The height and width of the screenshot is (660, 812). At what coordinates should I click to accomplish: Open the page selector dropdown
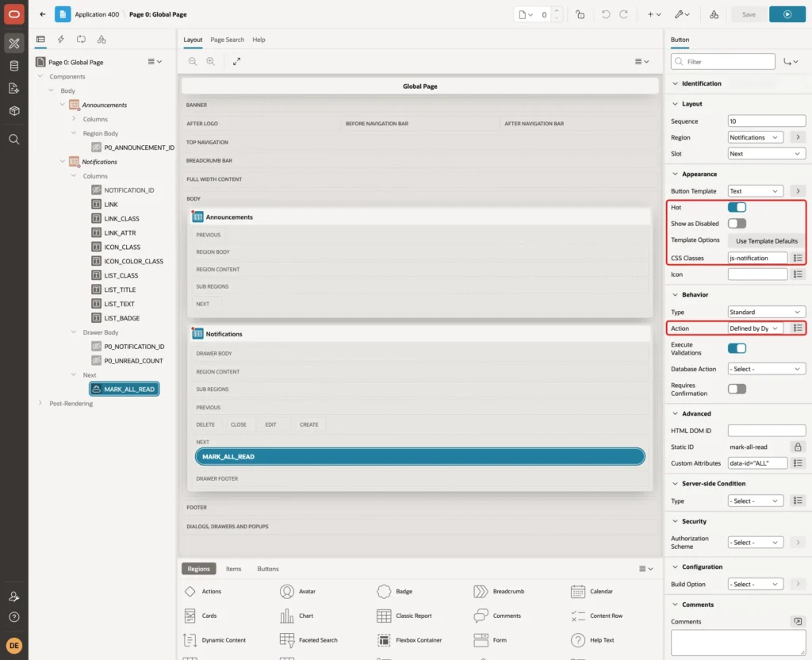pos(526,14)
